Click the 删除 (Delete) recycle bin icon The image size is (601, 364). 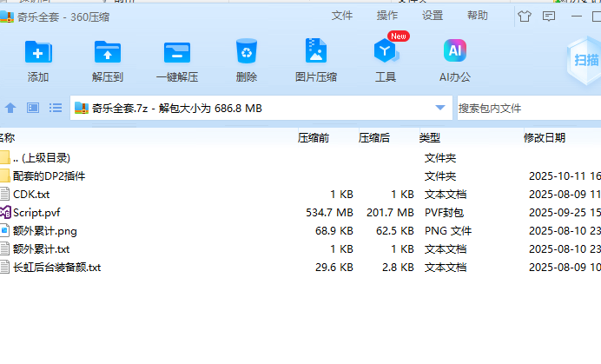tap(246, 53)
